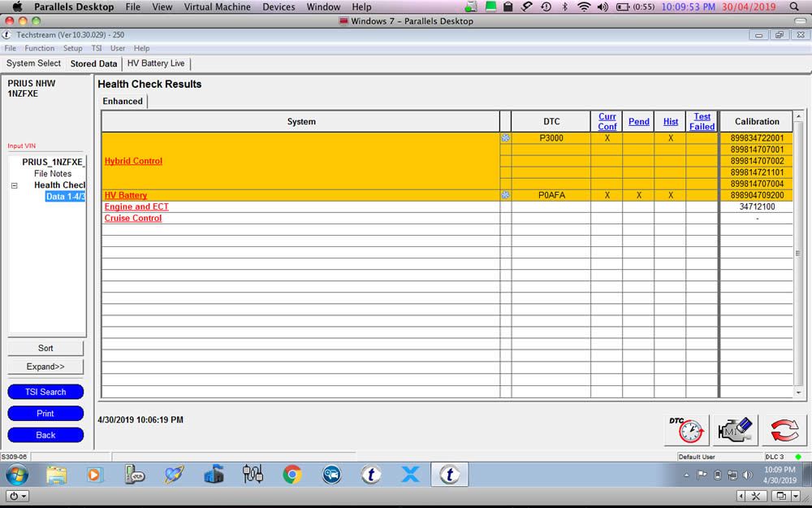The height and width of the screenshot is (508, 812).
Task: Launch Windows Explorer from the taskbar
Action: (57, 475)
